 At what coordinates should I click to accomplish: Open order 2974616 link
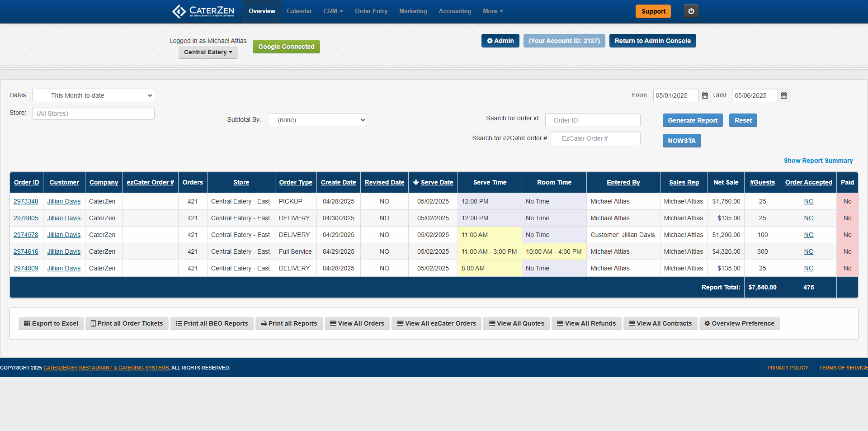(26, 251)
